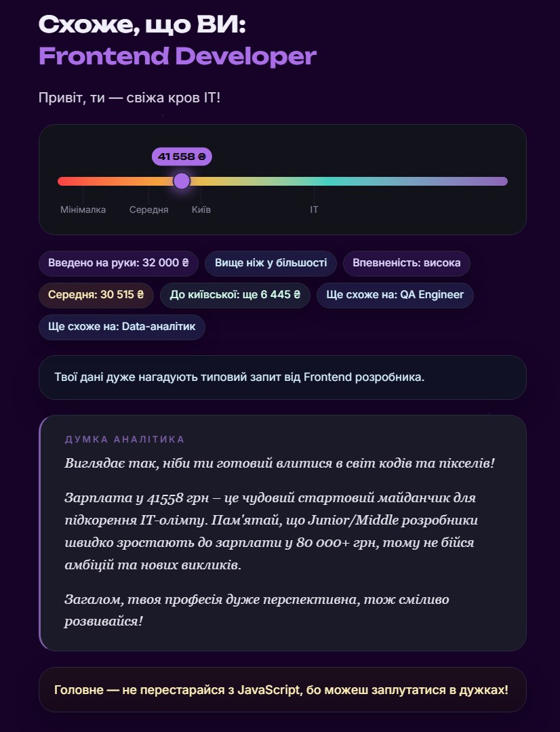Click the purple salary slider handle

[182, 181]
